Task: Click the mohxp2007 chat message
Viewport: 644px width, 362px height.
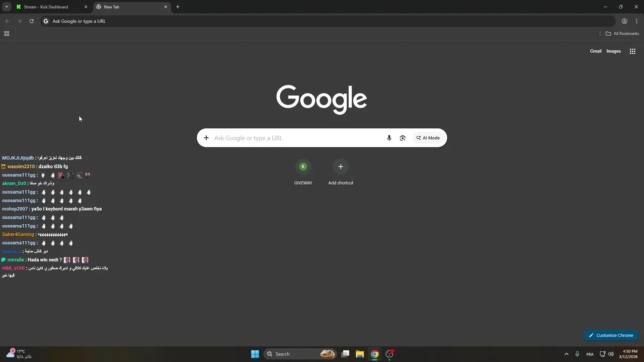Action: pos(66,209)
